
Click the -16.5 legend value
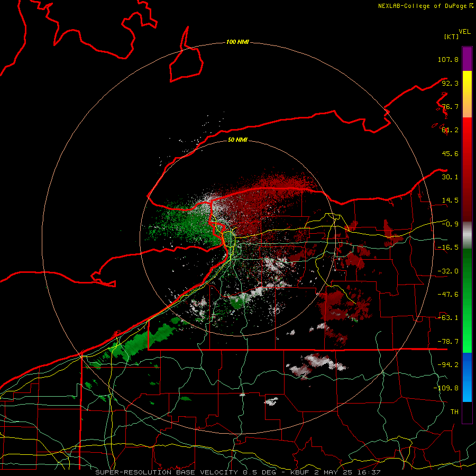click(448, 248)
